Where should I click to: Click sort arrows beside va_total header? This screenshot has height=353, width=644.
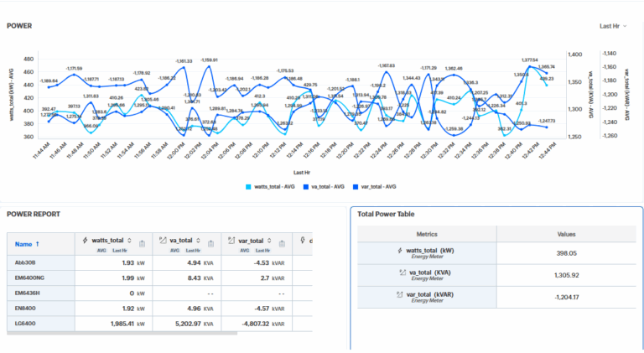197,241
